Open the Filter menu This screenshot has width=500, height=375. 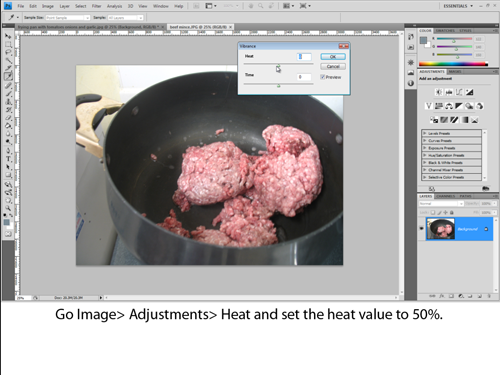coord(96,6)
